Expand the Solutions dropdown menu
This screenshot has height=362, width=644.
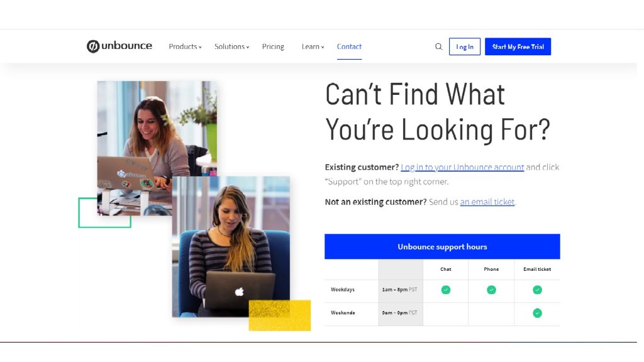(x=231, y=47)
